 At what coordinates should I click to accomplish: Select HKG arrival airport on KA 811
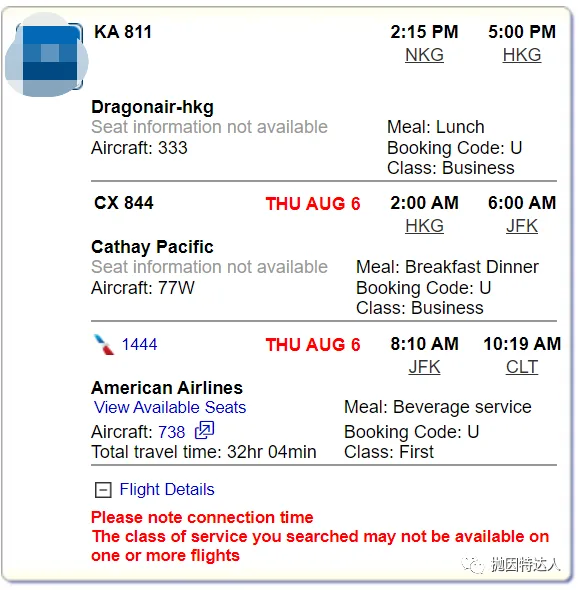click(x=522, y=55)
